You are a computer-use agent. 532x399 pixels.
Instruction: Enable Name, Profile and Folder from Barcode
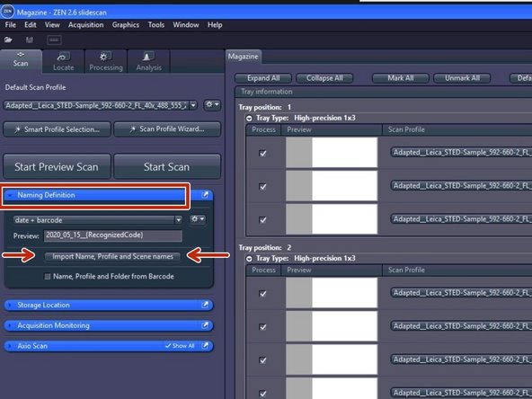(48, 277)
